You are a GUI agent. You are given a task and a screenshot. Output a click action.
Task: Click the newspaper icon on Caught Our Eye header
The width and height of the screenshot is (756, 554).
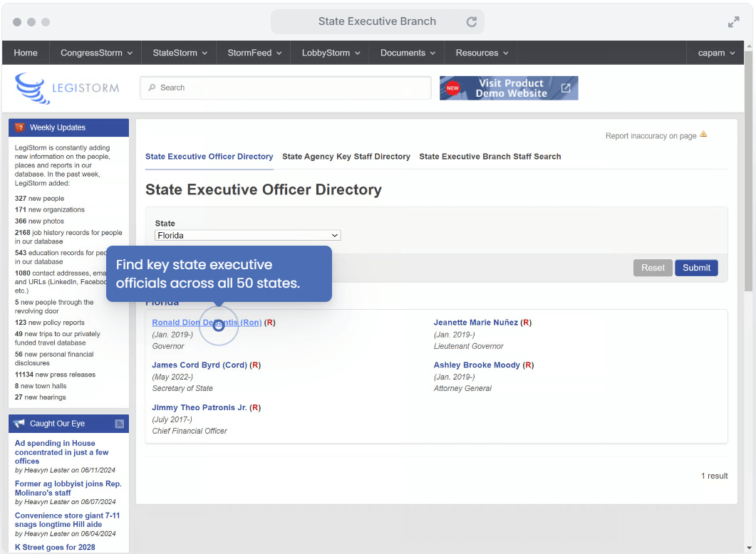click(x=119, y=423)
